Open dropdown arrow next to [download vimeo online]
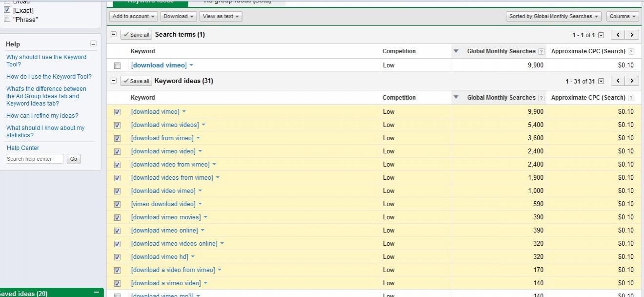Viewport: 644px width, 297px height. coord(202,231)
